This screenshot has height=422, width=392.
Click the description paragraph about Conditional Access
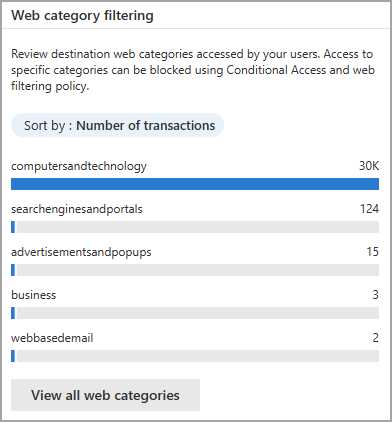pyautogui.click(x=193, y=70)
